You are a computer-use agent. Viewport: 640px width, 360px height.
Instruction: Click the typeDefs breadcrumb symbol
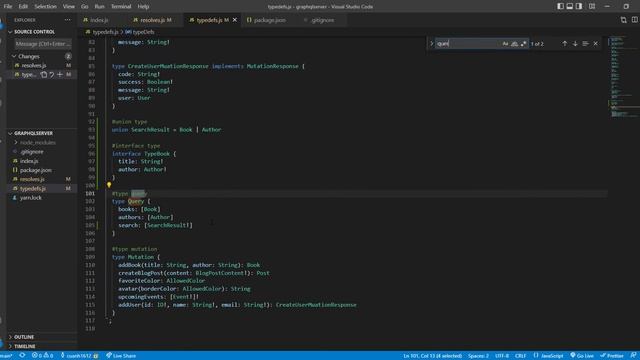140,32
